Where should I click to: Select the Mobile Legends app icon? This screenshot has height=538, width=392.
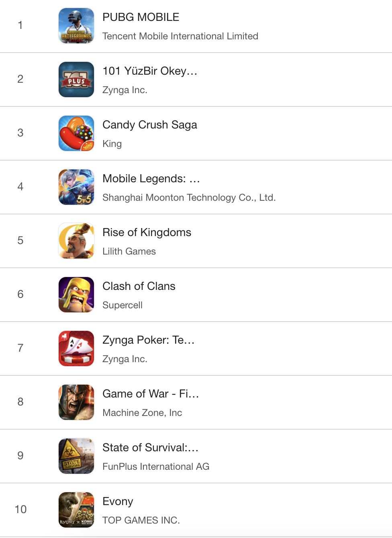click(x=76, y=187)
